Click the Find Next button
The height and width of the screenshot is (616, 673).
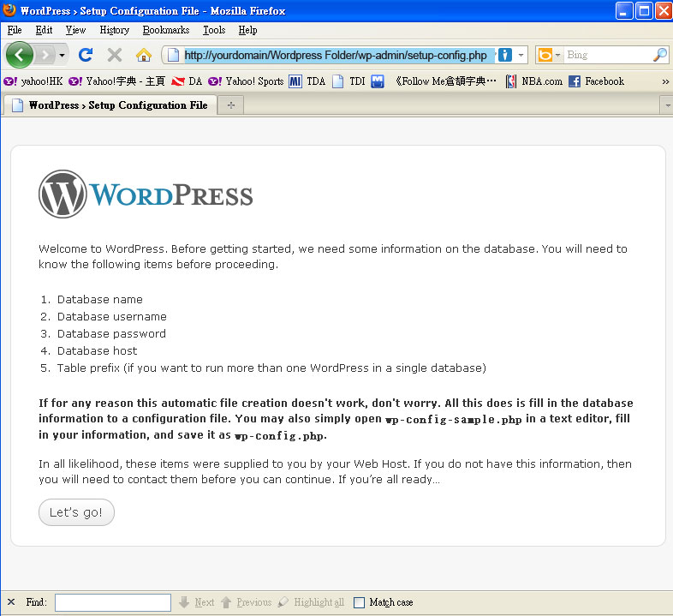[197, 602]
